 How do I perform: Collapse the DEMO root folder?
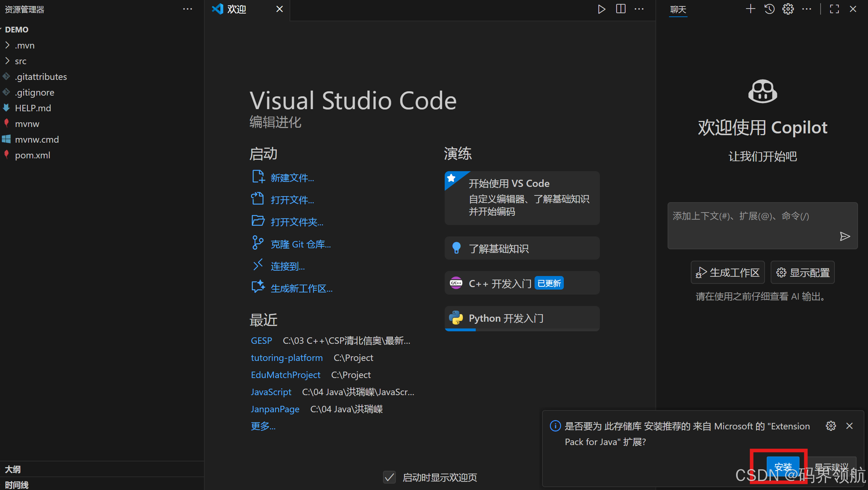pos(16,30)
